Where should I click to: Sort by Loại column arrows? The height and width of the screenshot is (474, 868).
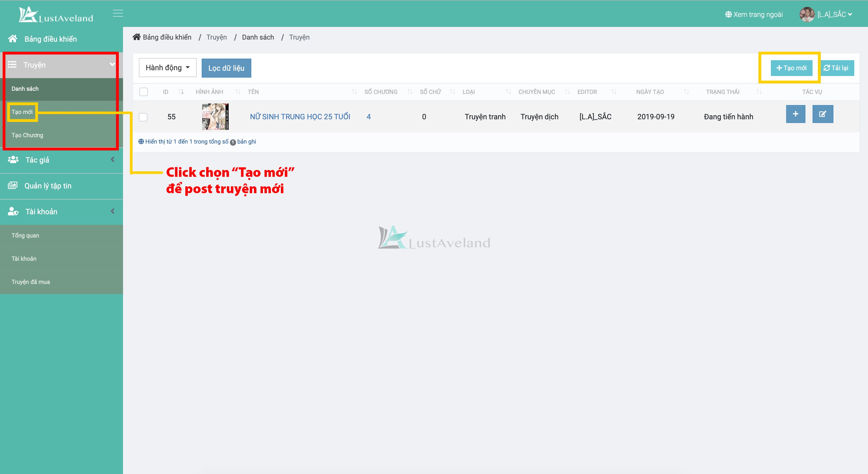tap(508, 92)
